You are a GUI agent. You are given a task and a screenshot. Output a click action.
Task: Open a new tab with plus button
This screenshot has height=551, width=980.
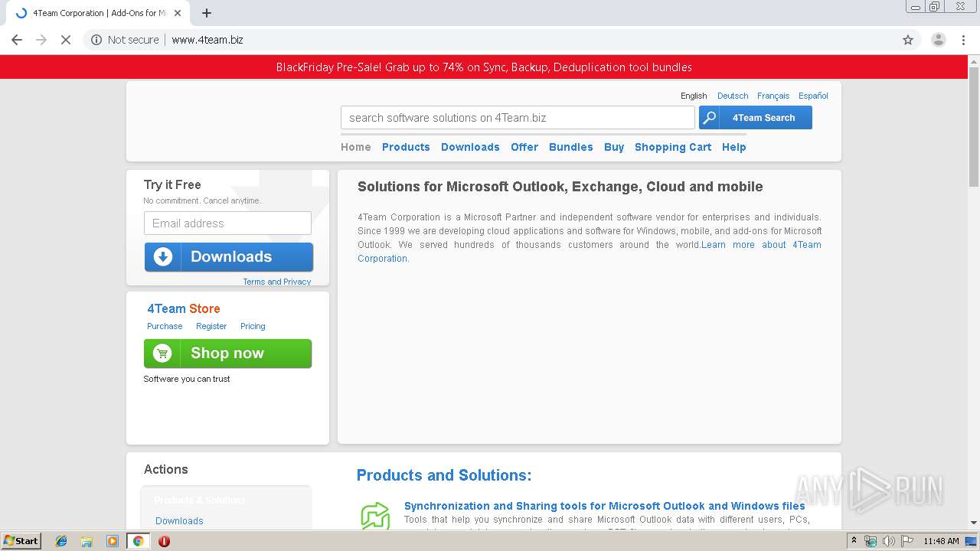tap(207, 13)
